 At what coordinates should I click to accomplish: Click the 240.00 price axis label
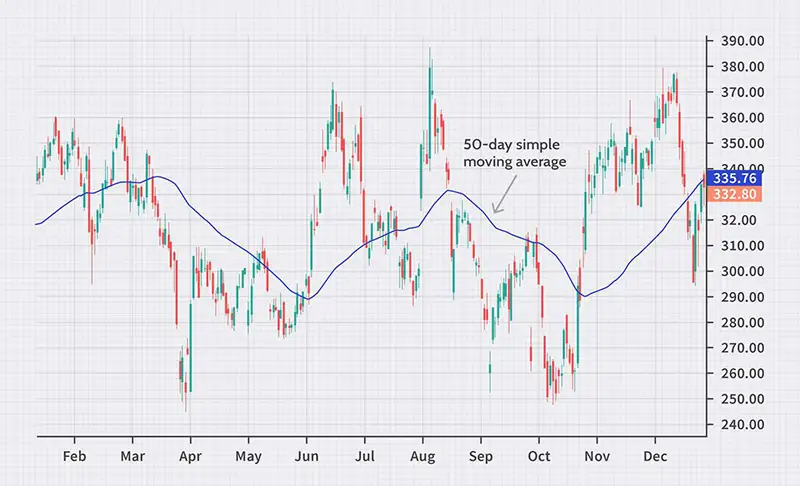pos(742,424)
